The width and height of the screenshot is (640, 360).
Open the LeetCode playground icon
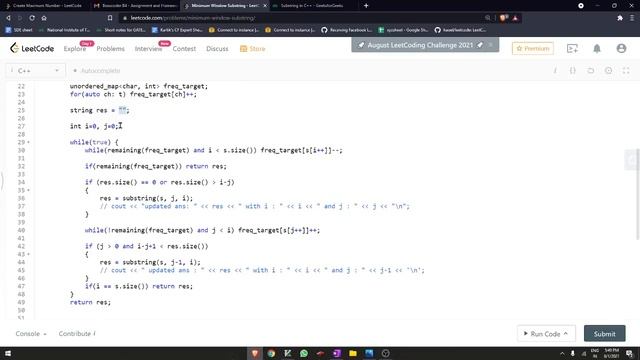pyautogui.click(x=572, y=49)
